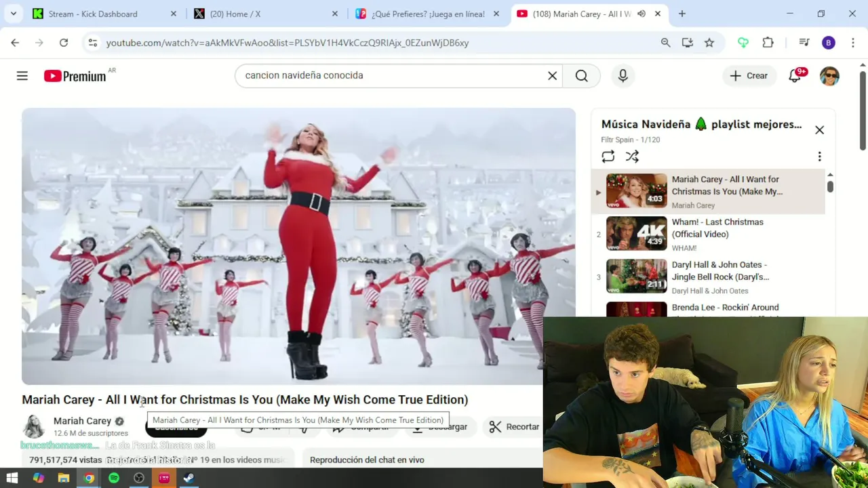Screen dimensions: 868x488
Task: Play Wham! - Last Christmas thumbnail
Action: tap(636, 234)
